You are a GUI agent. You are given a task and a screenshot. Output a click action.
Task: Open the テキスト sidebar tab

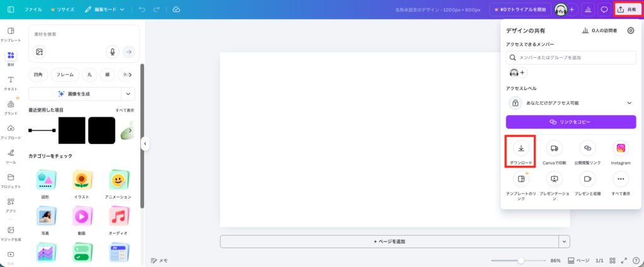click(11, 83)
